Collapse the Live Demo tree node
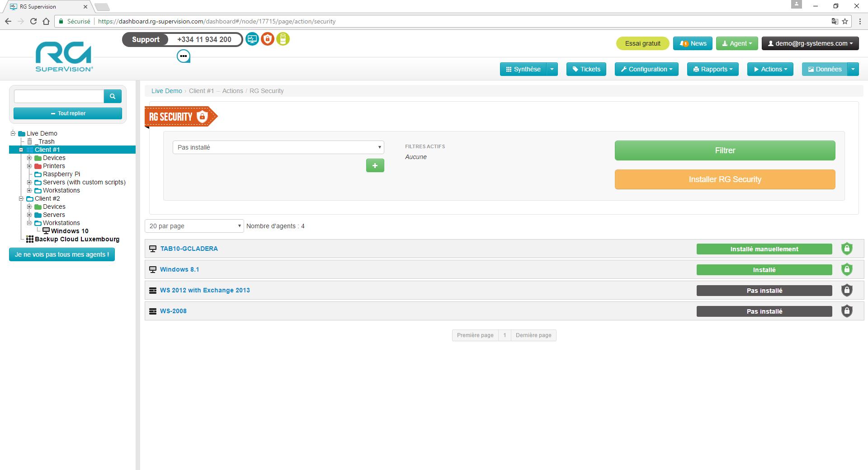The image size is (868, 470). pyautogui.click(x=13, y=133)
